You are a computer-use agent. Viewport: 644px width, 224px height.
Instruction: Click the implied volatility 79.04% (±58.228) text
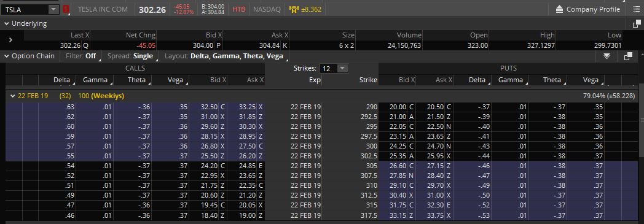[x=610, y=96]
